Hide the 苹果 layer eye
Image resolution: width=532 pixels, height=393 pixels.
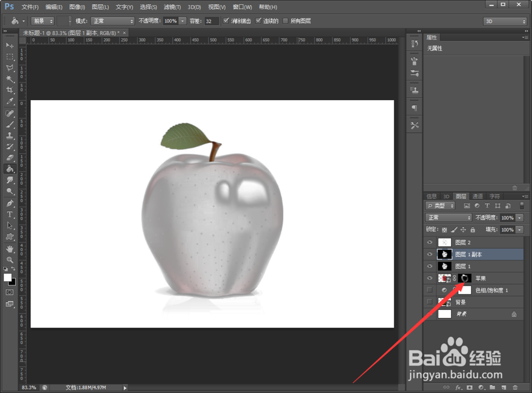[430, 278]
